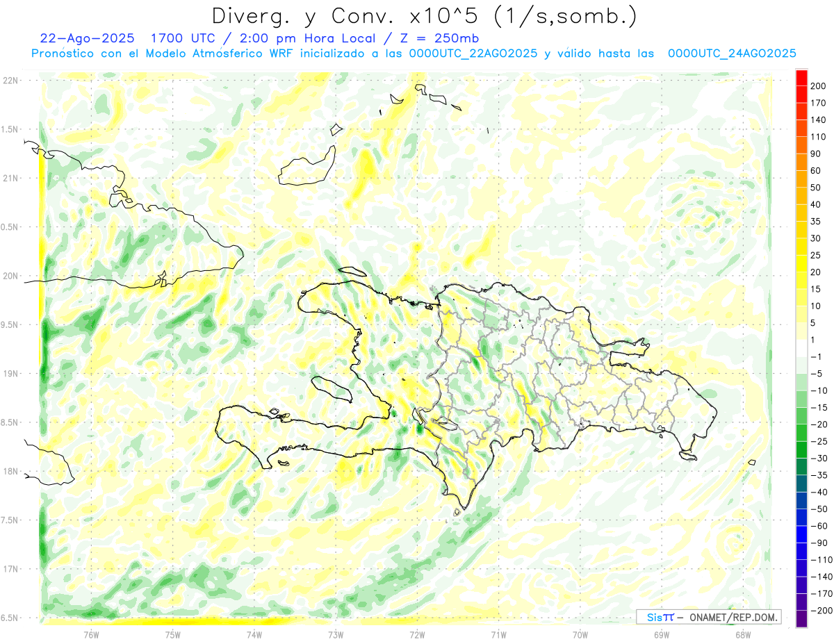834x644 pixels.
Task: Click the '-50' colorbar value
Action: pos(819,509)
